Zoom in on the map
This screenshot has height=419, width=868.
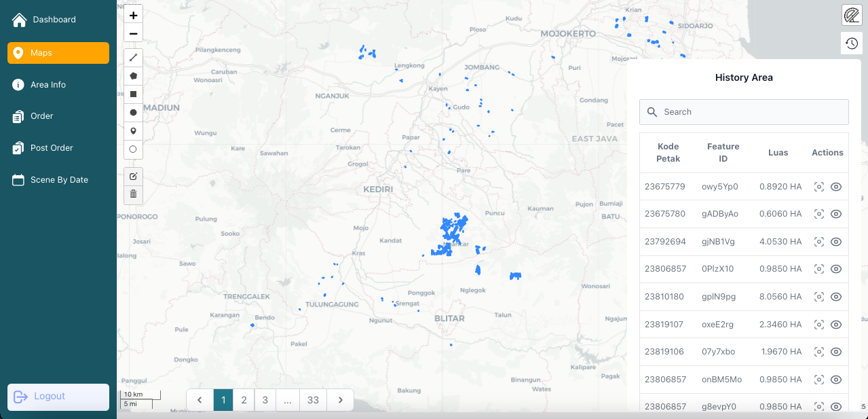(133, 15)
